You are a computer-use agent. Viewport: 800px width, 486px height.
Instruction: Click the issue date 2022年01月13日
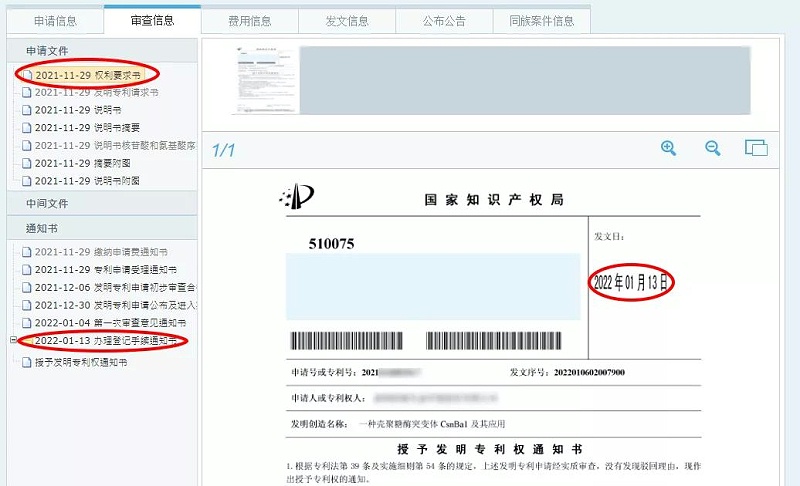point(631,282)
